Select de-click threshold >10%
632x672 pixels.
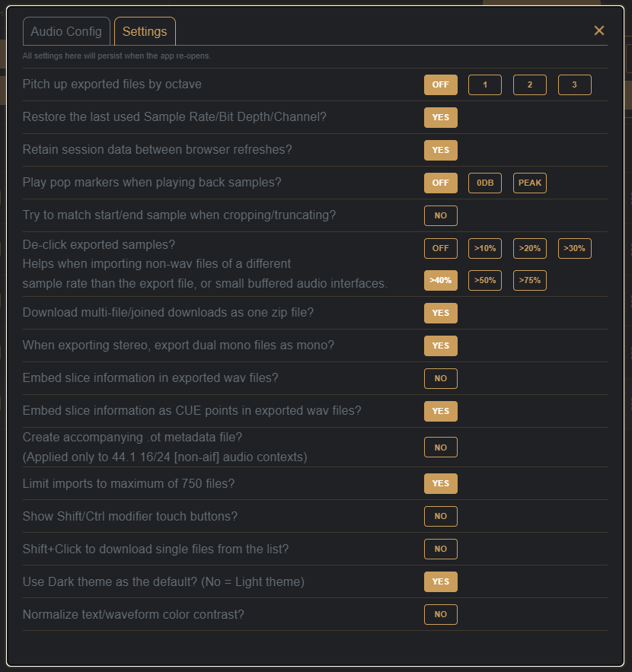pos(484,248)
